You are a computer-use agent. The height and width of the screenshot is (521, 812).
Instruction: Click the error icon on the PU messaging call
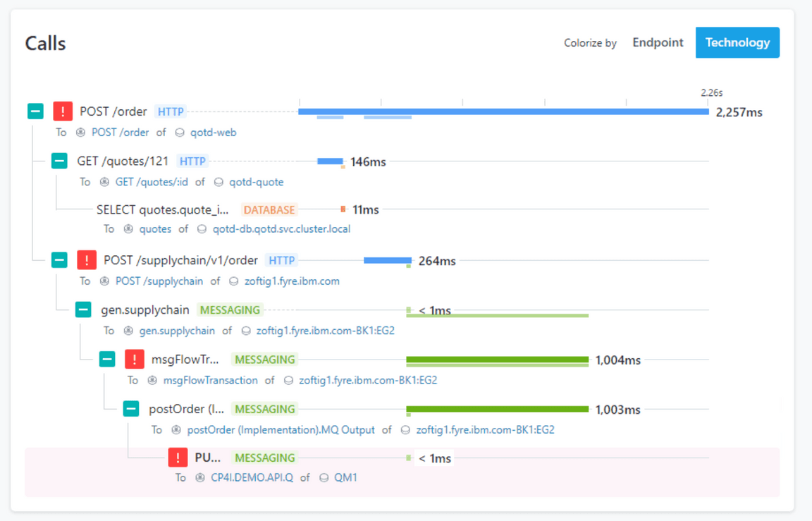click(178, 458)
